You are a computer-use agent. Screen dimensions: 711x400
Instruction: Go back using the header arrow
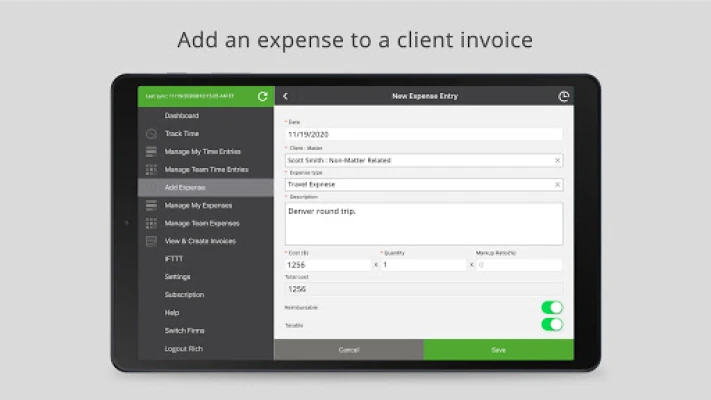click(285, 96)
